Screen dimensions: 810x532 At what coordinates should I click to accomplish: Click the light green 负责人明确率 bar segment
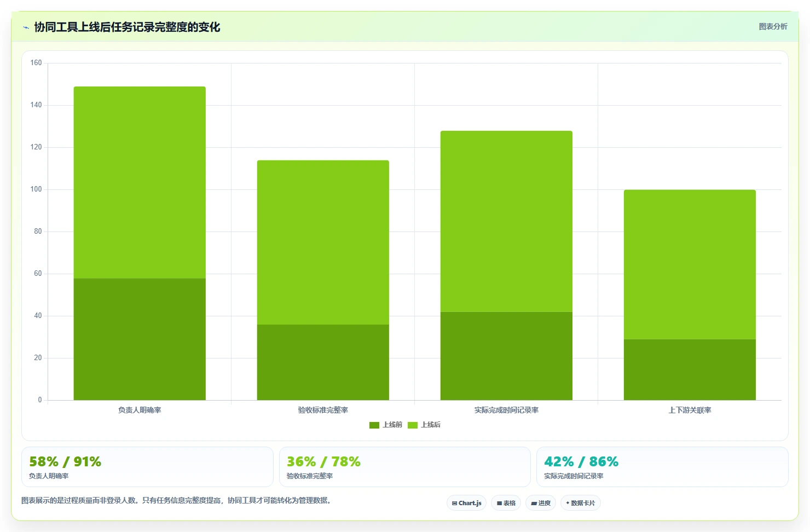140,182
